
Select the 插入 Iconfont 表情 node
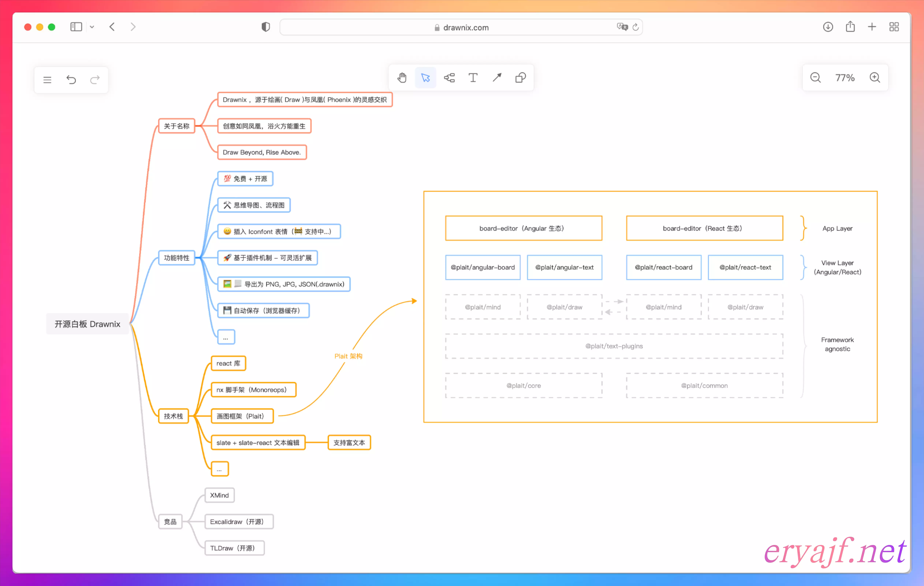pos(279,231)
